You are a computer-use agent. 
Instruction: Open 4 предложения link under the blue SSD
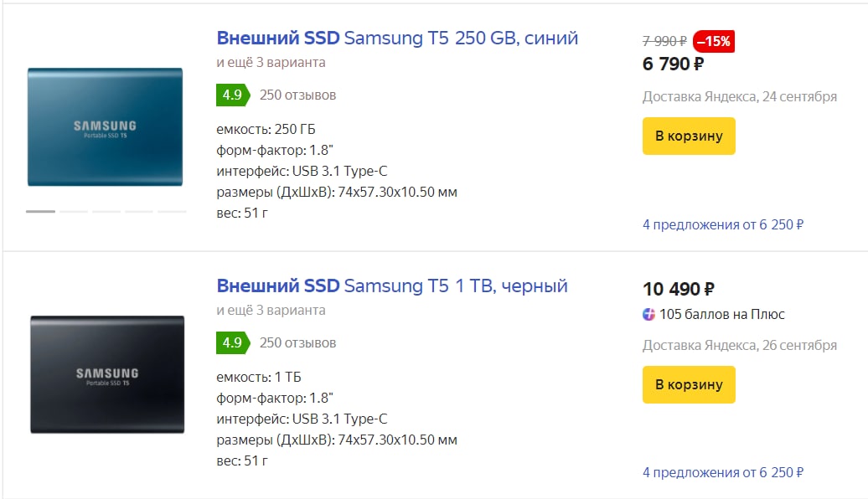[722, 224]
